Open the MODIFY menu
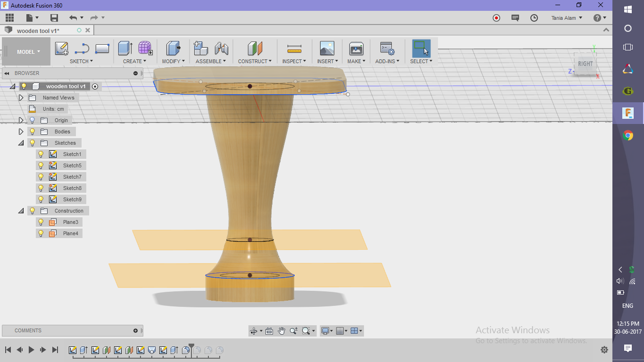644x362 pixels. 173,61
